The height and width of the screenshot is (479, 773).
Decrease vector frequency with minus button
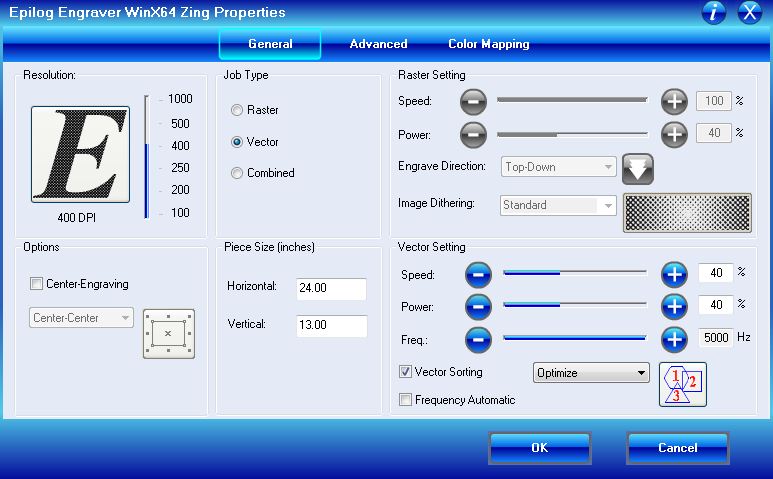pos(478,340)
